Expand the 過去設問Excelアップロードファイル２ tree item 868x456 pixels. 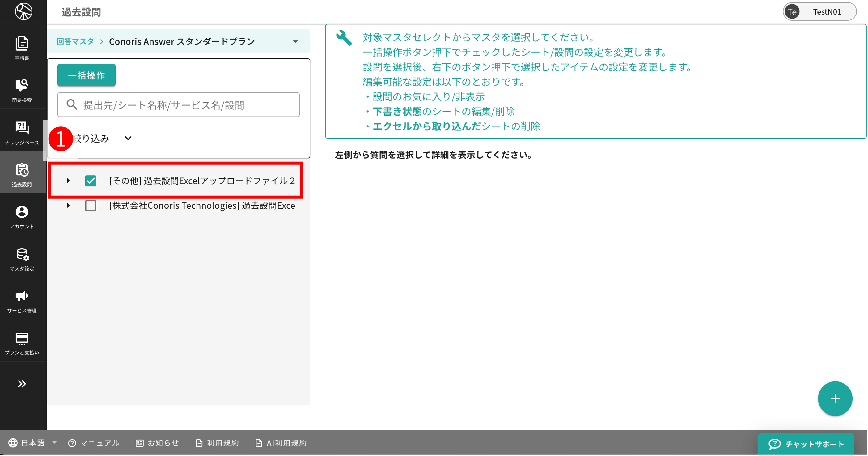pyautogui.click(x=68, y=181)
